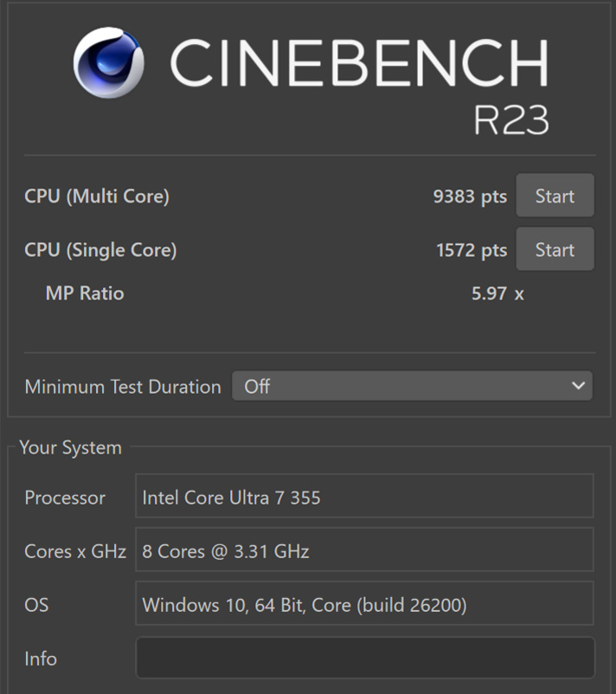Click the MP Ratio label
Screen dimensions: 616x694
(x=85, y=293)
